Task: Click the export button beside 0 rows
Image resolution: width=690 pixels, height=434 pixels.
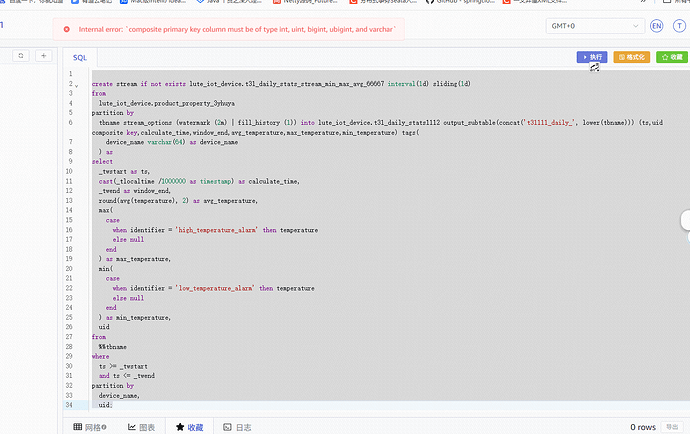Action: pyautogui.click(x=672, y=427)
